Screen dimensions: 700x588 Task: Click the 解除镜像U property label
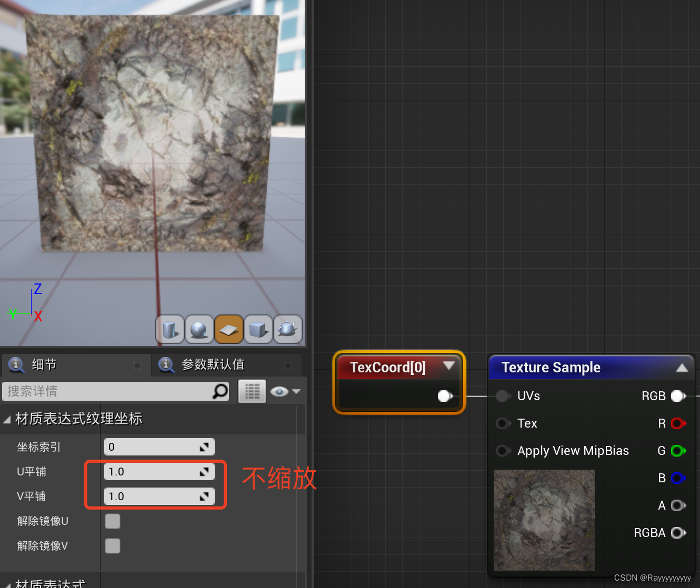(43, 521)
